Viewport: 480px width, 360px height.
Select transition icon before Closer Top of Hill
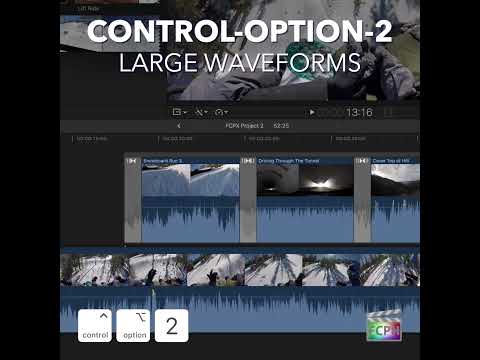362,161
